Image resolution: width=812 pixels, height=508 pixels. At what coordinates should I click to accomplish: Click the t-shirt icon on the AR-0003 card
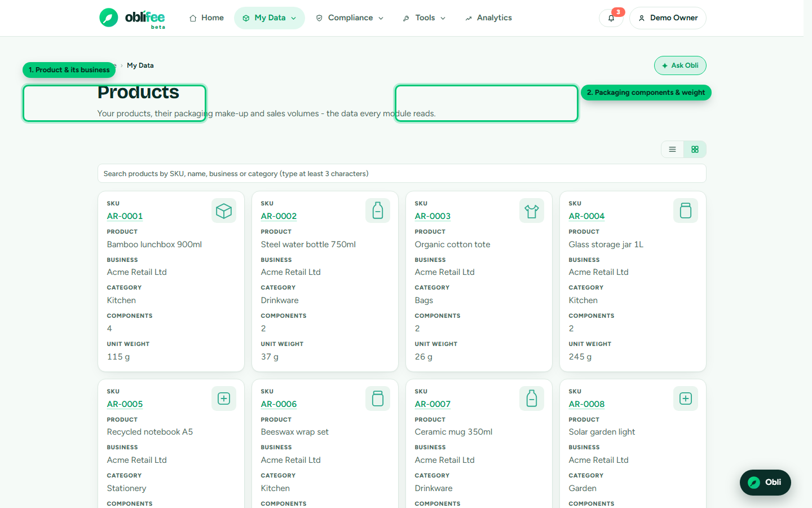[532, 211]
